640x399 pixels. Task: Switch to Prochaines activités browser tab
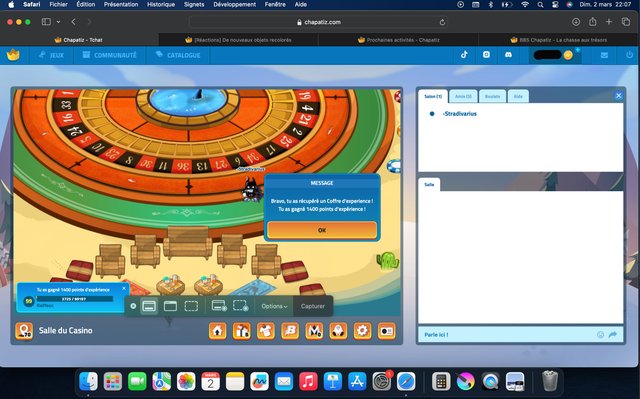coord(398,40)
